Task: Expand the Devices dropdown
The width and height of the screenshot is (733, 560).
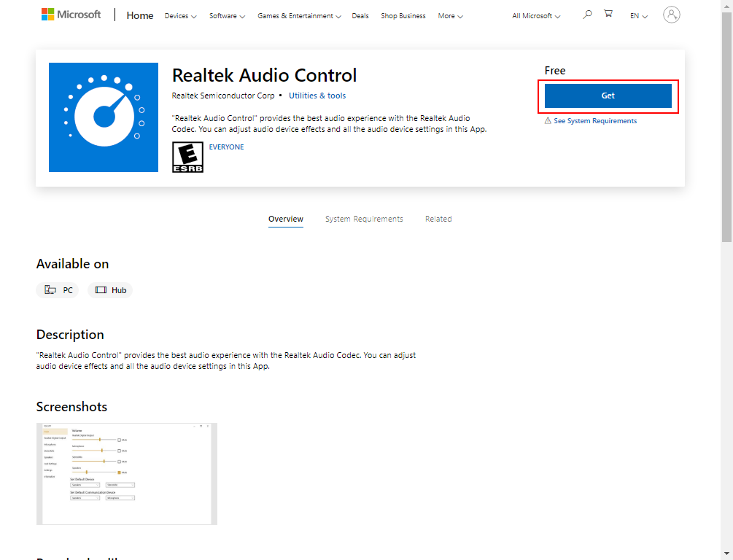Action: pyautogui.click(x=179, y=15)
